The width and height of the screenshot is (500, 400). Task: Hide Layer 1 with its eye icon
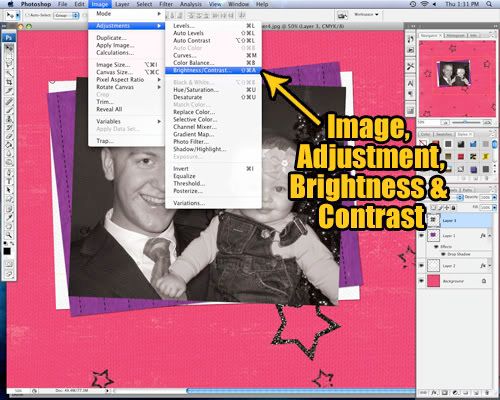(422, 236)
